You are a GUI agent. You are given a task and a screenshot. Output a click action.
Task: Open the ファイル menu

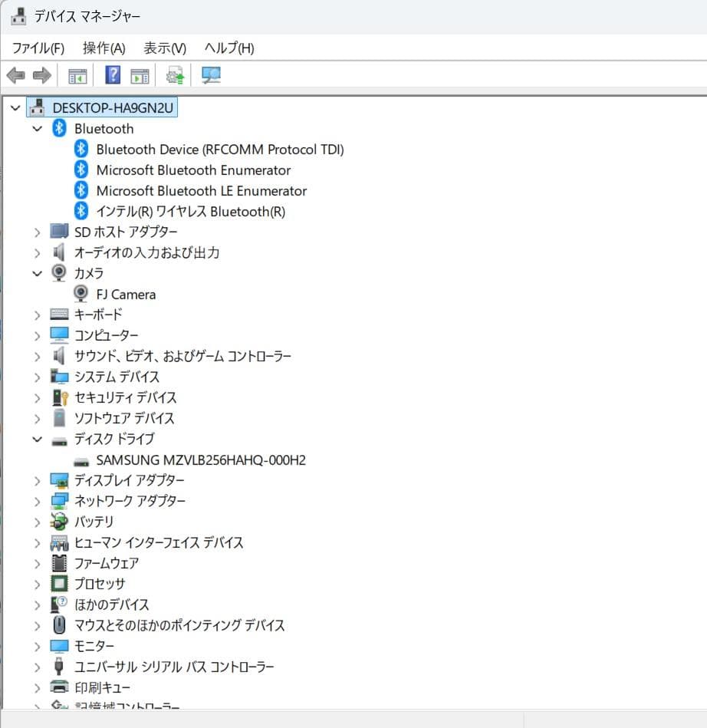click(x=38, y=48)
